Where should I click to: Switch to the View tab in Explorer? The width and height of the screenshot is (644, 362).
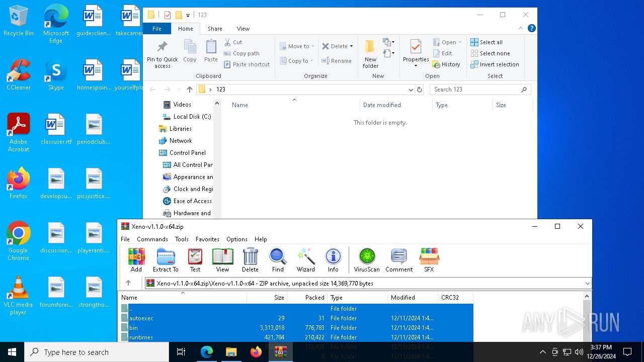click(x=243, y=29)
